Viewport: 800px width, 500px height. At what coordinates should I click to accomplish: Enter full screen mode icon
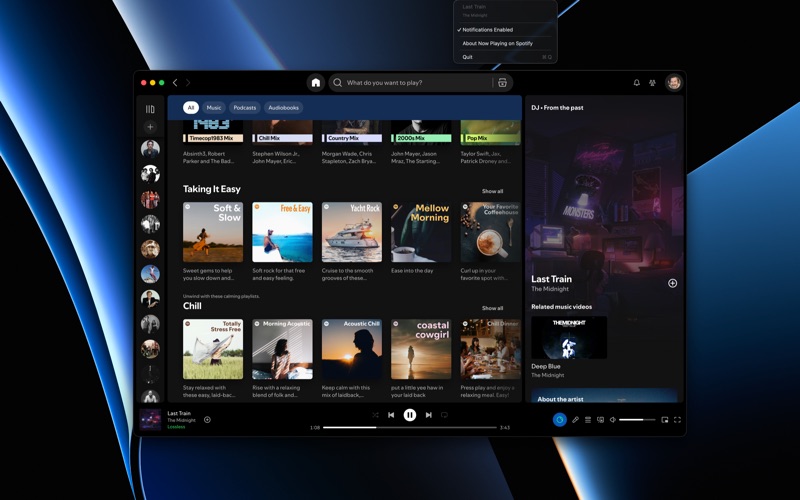(678, 420)
